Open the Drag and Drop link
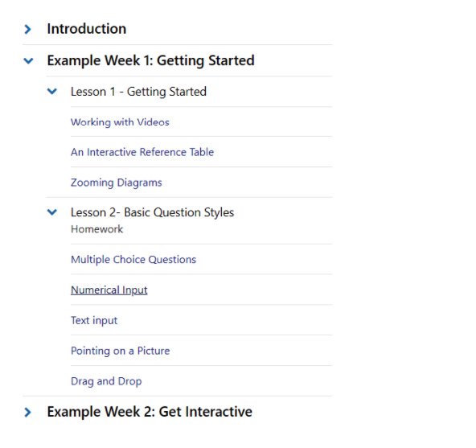The height and width of the screenshot is (448, 476). tap(106, 381)
